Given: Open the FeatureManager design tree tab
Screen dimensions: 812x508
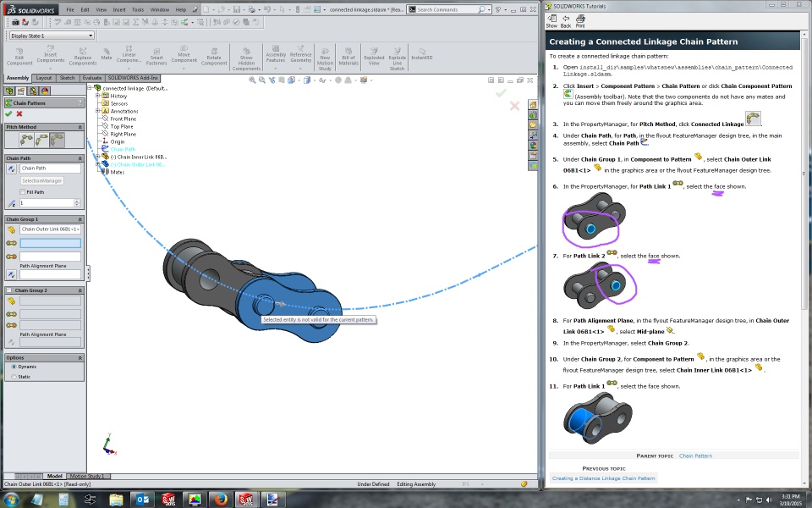Looking at the screenshot, I should pos(9,91).
